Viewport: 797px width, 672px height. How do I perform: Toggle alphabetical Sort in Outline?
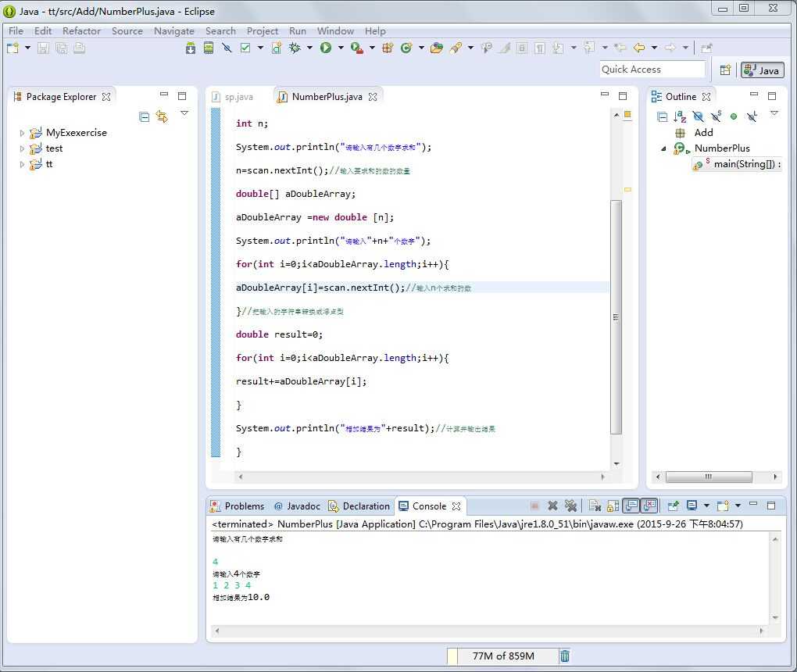(680, 117)
